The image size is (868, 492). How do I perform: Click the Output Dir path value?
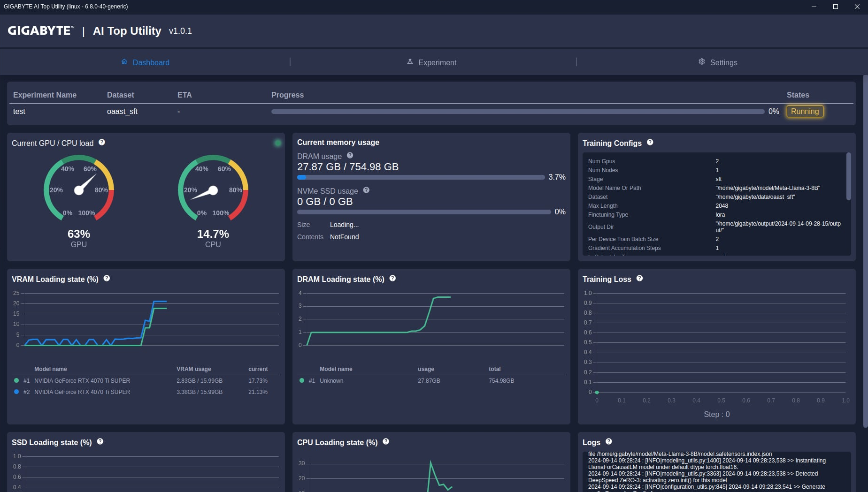[x=778, y=227]
